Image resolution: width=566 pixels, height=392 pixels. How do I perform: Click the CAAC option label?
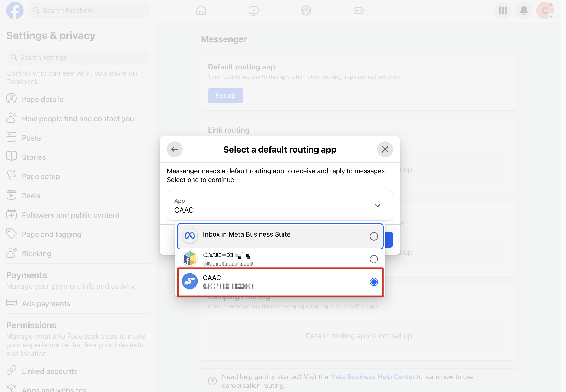click(212, 278)
